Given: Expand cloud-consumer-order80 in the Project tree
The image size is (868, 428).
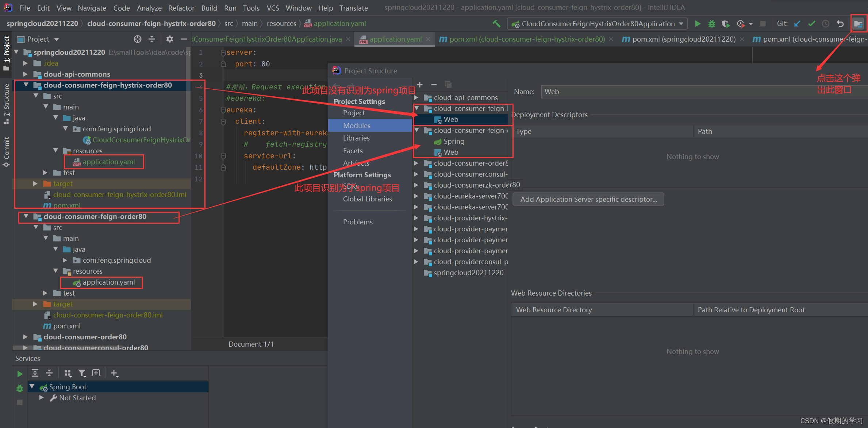Looking at the screenshot, I should tap(25, 337).
